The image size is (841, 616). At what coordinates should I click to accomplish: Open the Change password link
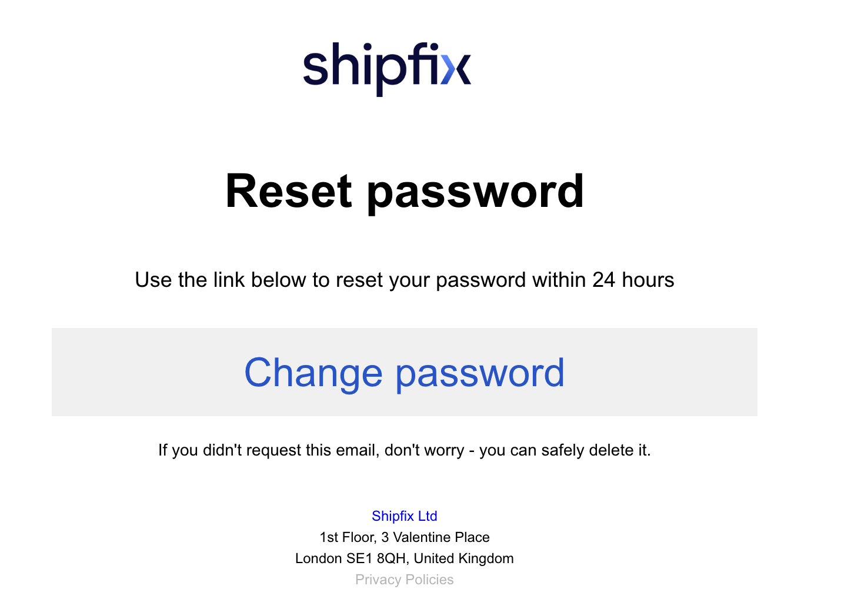(404, 373)
